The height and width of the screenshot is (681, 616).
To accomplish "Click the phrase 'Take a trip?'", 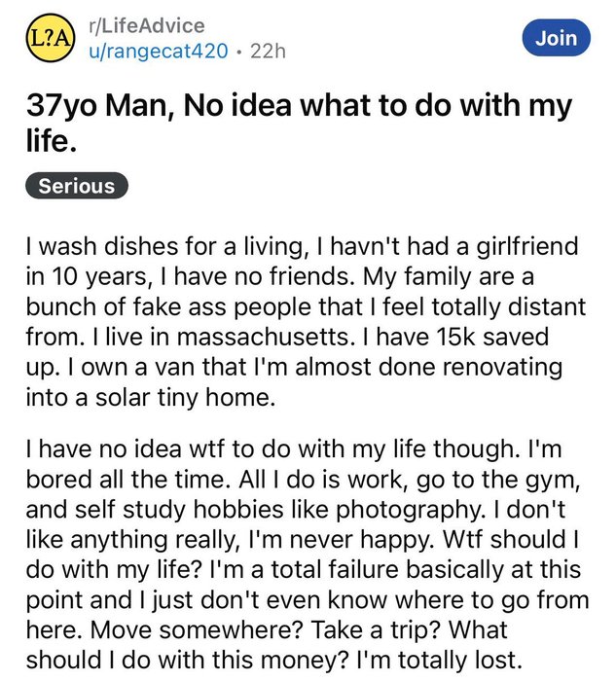I will click(x=377, y=629).
